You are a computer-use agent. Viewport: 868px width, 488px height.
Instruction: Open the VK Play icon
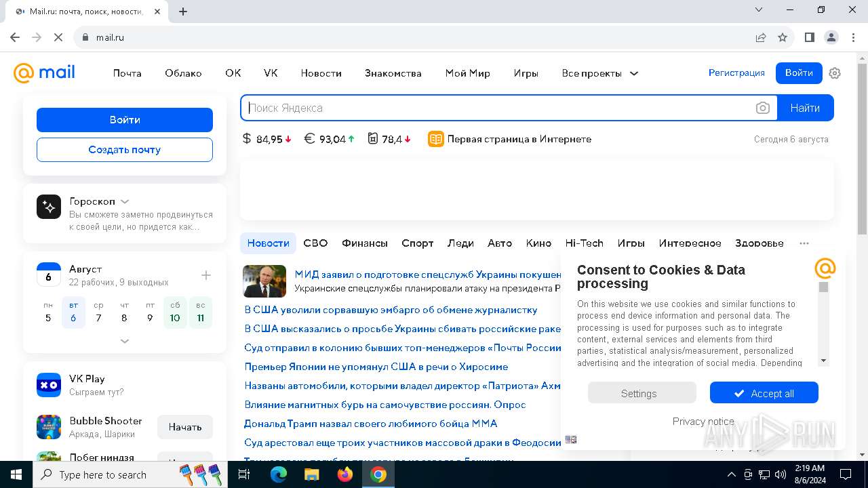pos(49,385)
